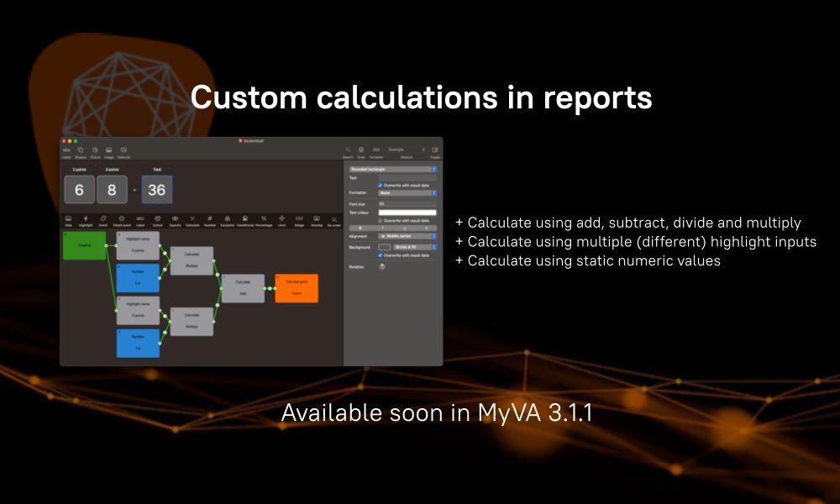Toggle the sidebar panel icon

click(435, 153)
